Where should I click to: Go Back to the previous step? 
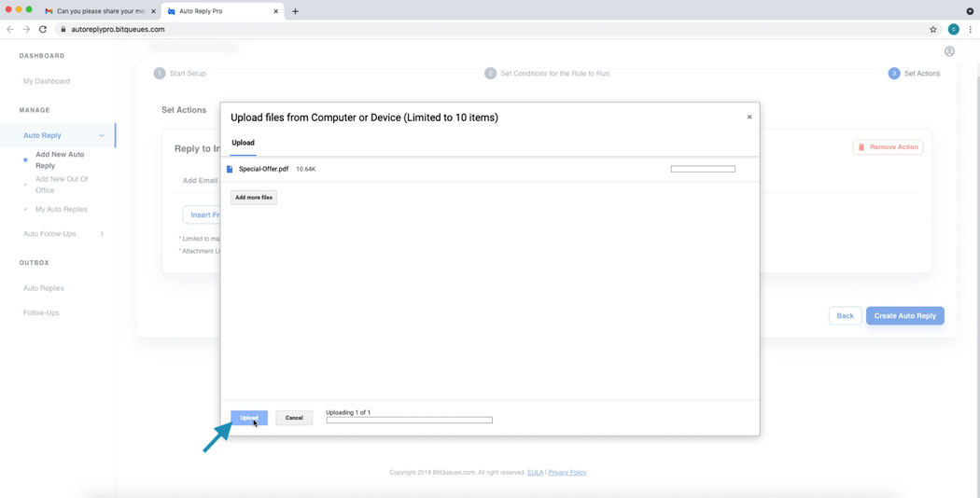[x=845, y=315]
